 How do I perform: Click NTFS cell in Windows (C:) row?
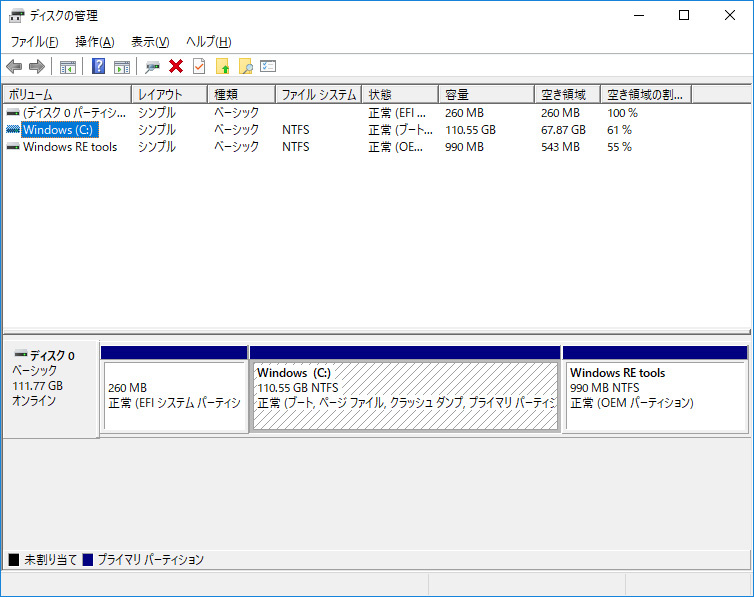coord(296,130)
